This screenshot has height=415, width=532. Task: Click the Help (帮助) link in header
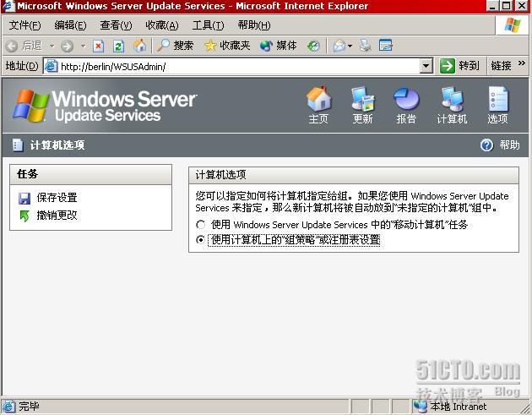click(x=509, y=145)
